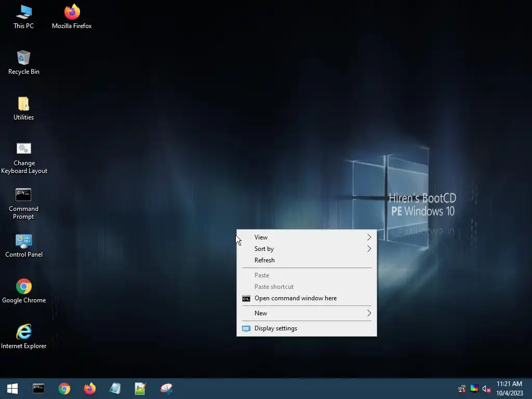This screenshot has height=399, width=532.
Task: Select the Recycle Bin icon
Action: [x=24, y=63]
